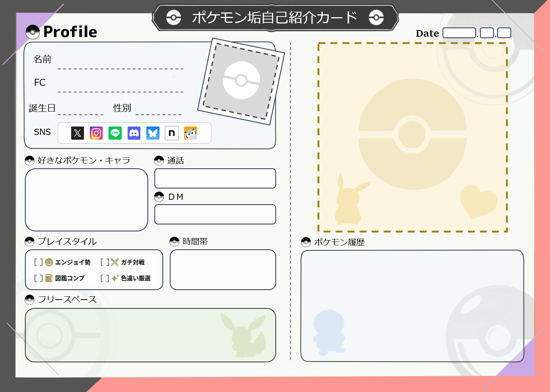The width and height of the screenshot is (550, 392).
Task: Click the crossed swords icon beside ガチ対戦
Action: [115, 262]
